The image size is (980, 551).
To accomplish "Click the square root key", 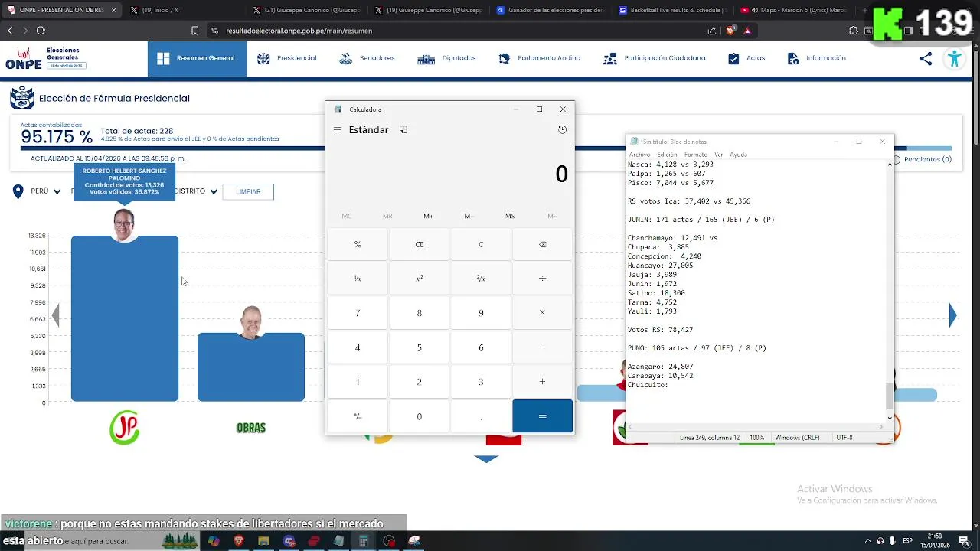I will click(x=481, y=279).
